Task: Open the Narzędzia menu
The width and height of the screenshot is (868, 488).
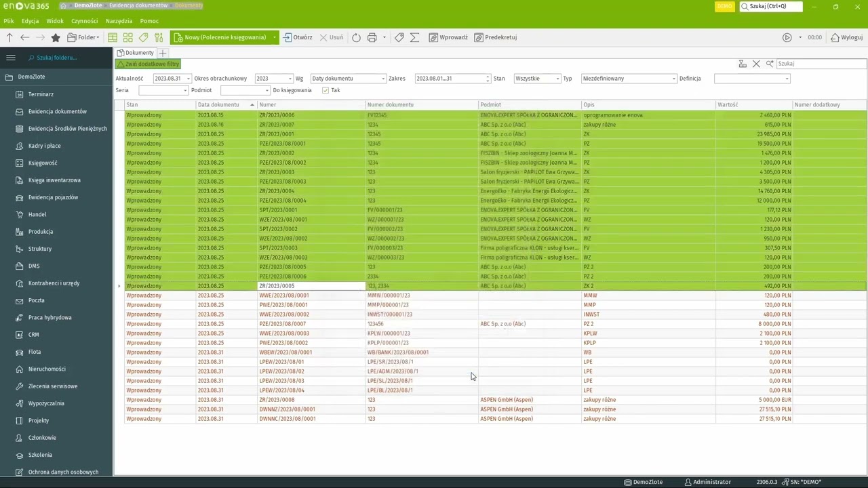Action: tap(119, 21)
